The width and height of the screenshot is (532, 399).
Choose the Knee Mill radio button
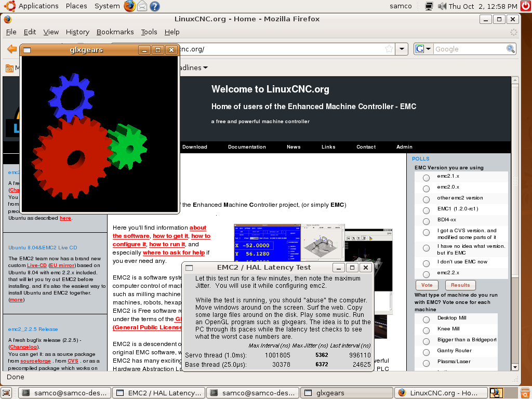point(426,330)
